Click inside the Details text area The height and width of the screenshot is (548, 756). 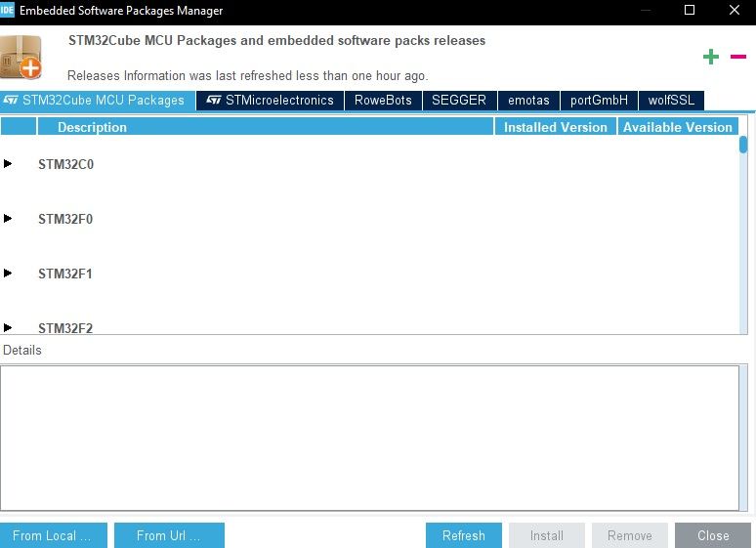370,438
